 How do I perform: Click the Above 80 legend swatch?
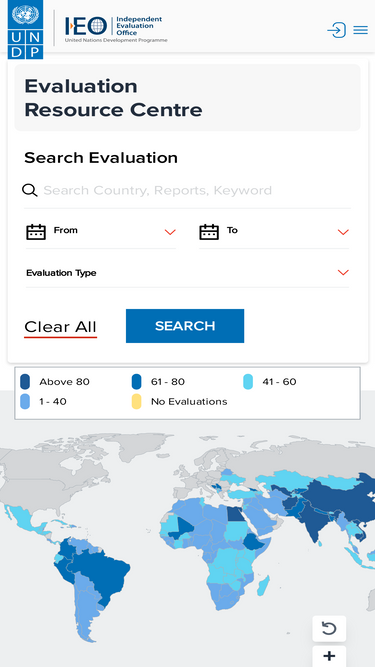(x=25, y=382)
